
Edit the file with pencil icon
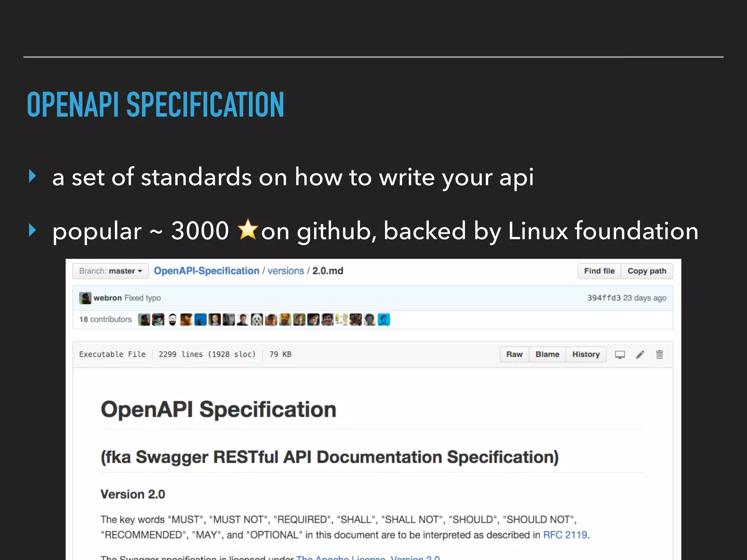click(640, 354)
